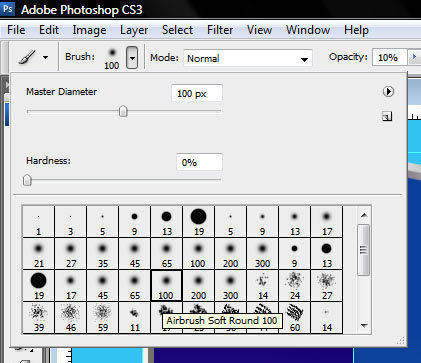
Task: Open the Opacity slider arrow
Action: (x=414, y=57)
